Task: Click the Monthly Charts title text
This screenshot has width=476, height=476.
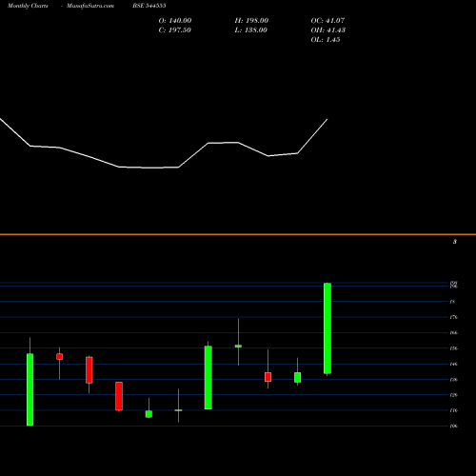Action: point(28,6)
